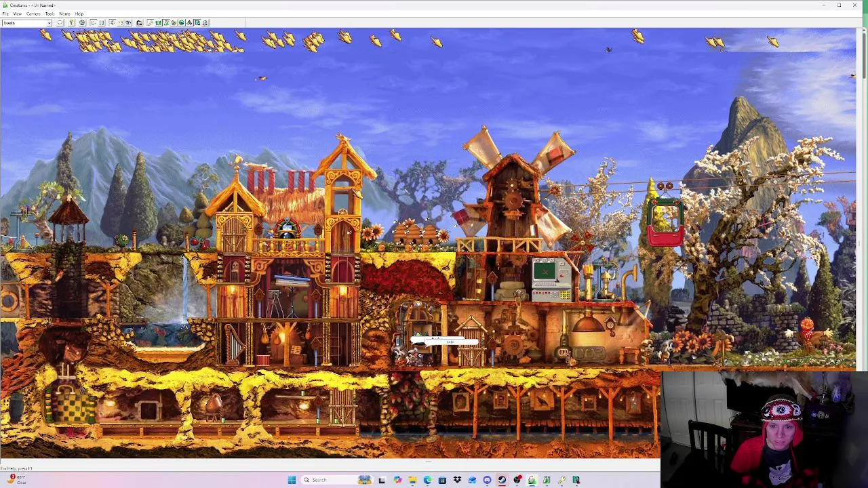Screen dimensions: 868x488
Task: Click the play toolbar button
Action: tap(93, 23)
